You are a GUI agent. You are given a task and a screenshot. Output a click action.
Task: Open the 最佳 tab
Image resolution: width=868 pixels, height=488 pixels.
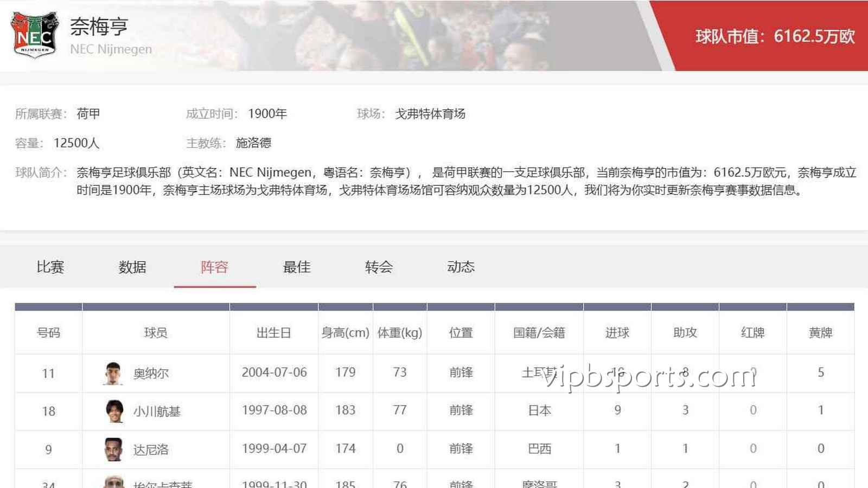[297, 267]
